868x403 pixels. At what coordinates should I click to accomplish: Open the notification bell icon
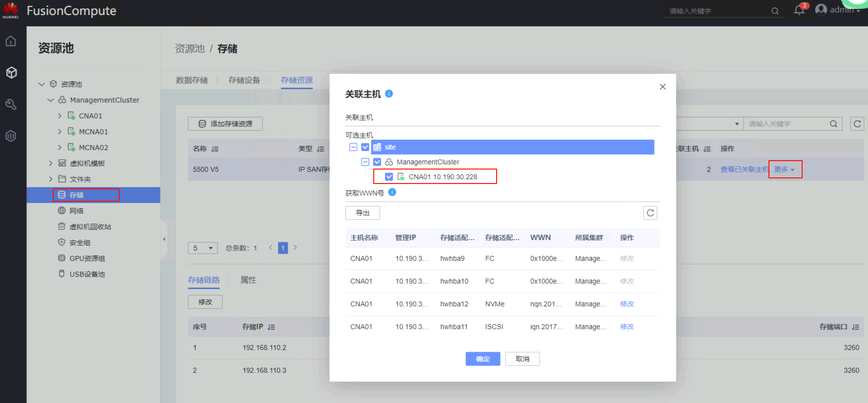coord(799,10)
